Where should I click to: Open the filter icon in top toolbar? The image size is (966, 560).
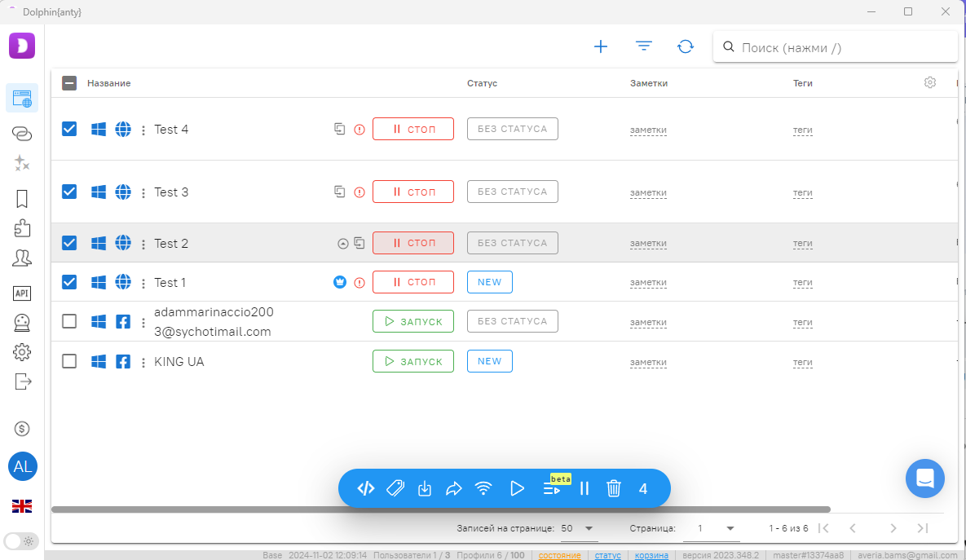tap(644, 47)
